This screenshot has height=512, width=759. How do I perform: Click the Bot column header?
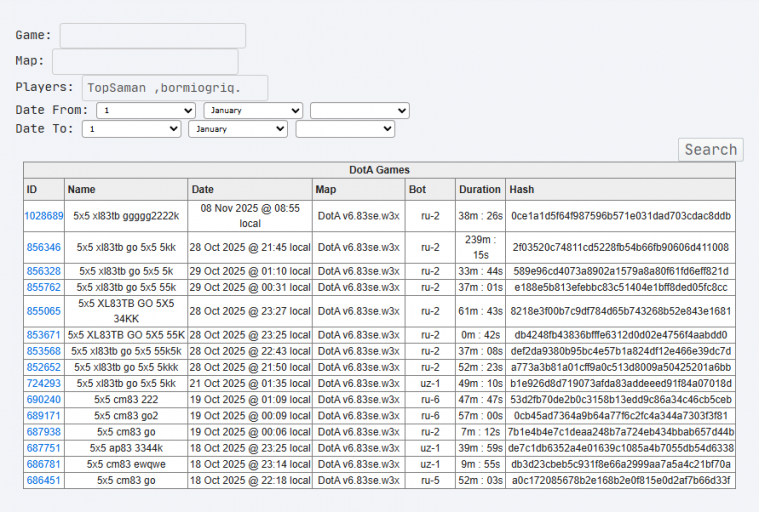coord(430,189)
